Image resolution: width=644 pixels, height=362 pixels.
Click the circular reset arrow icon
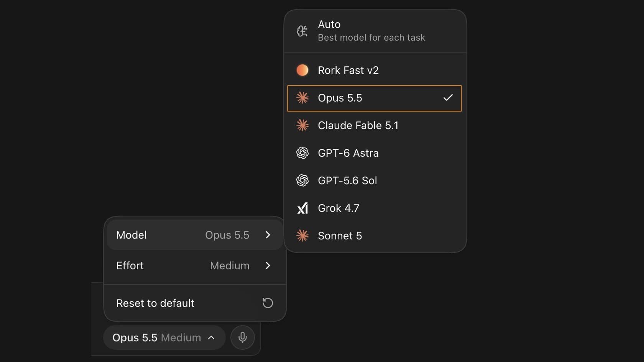(x=268, y=303)
